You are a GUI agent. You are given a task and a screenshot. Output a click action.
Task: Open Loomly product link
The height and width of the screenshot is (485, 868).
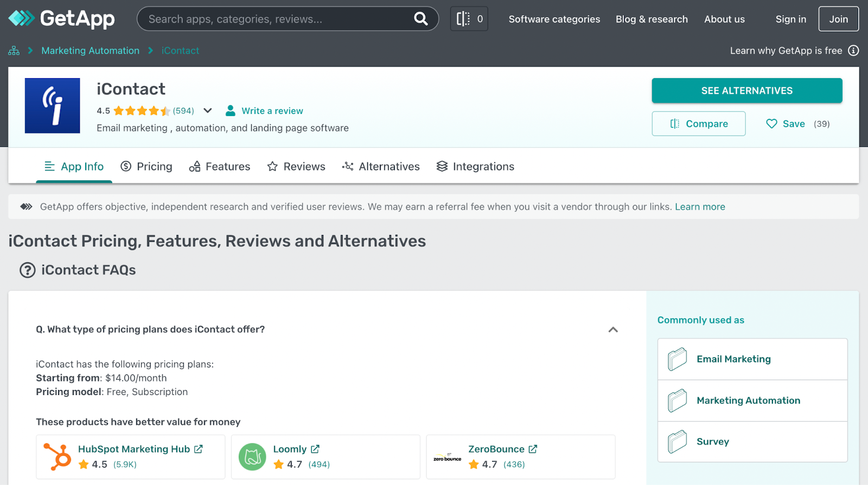(x=290, y=449)
